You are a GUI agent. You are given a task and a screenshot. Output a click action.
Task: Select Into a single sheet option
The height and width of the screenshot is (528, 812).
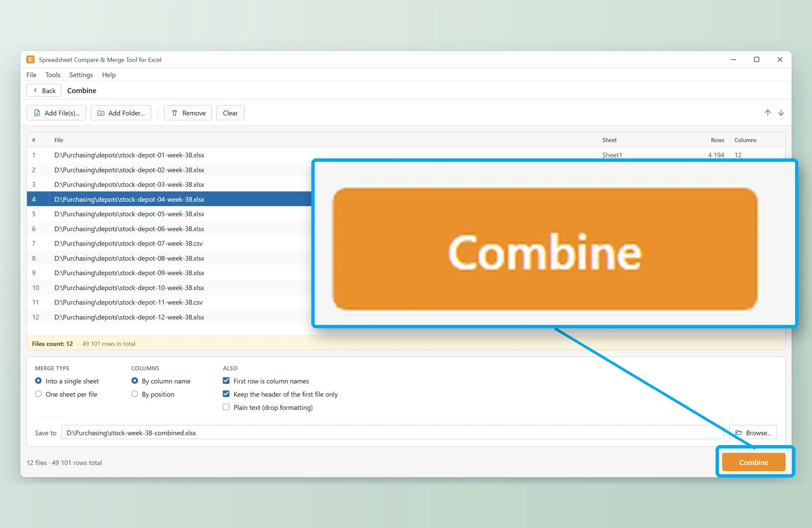[x=67, y=381]
